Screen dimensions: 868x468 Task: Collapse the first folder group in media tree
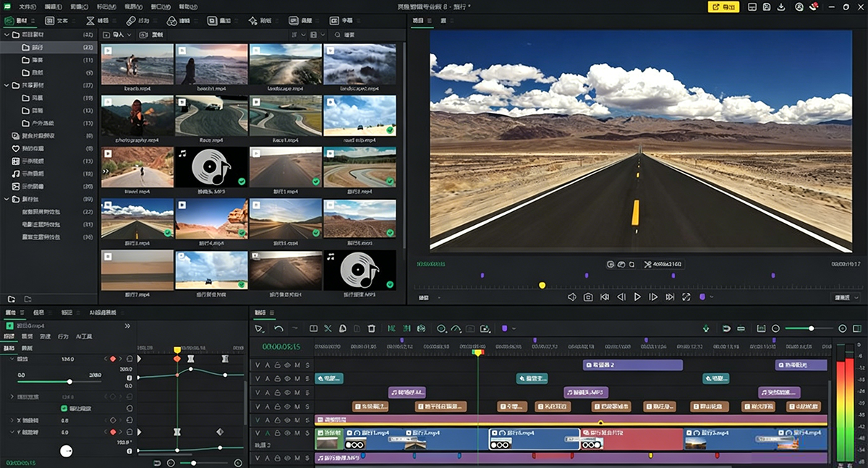point(7,35)
